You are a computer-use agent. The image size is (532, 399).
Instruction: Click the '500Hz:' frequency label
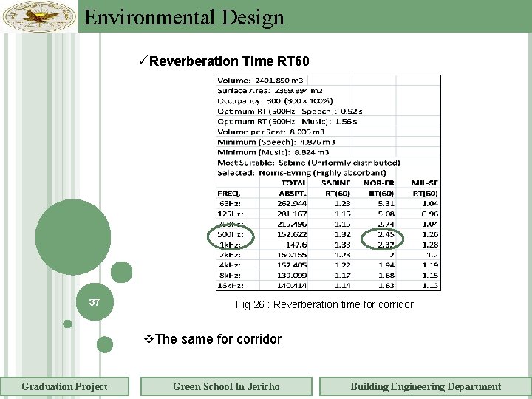point(231,234)
